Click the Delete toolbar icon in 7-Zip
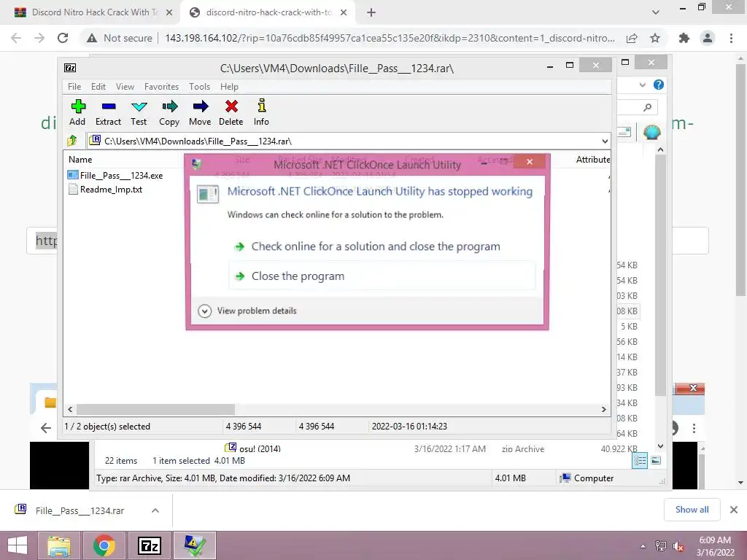The image size is (747, 560). click(231, 112)
